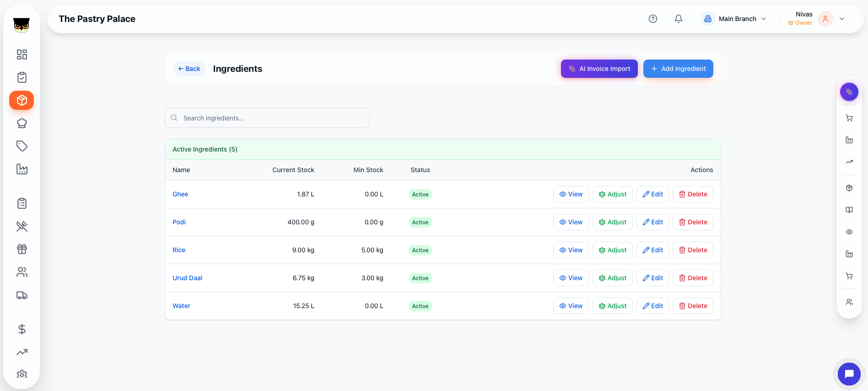Open notifications bell icon
Image resolution: width=868 pixels, height=391 pixels.
pos(679,19)
